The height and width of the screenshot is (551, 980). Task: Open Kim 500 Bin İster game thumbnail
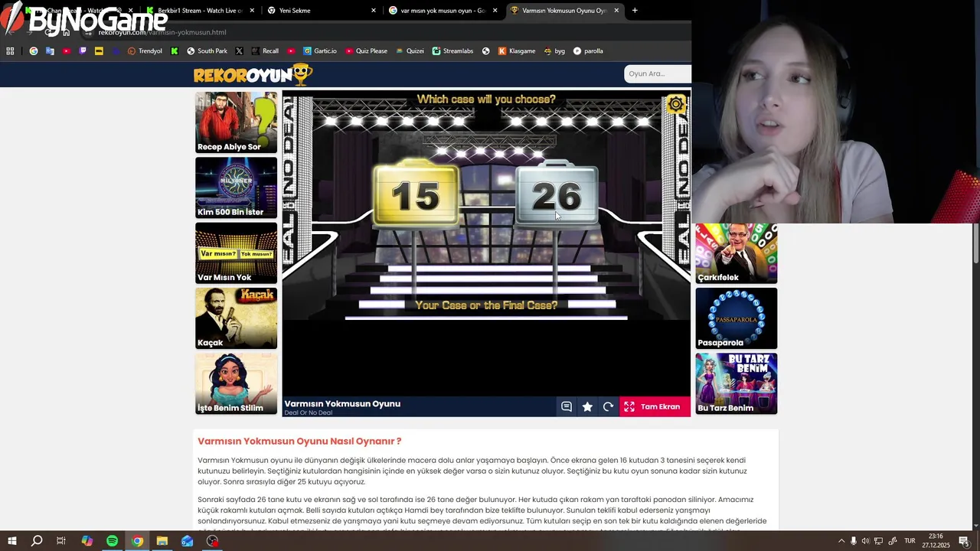(236, 187)
